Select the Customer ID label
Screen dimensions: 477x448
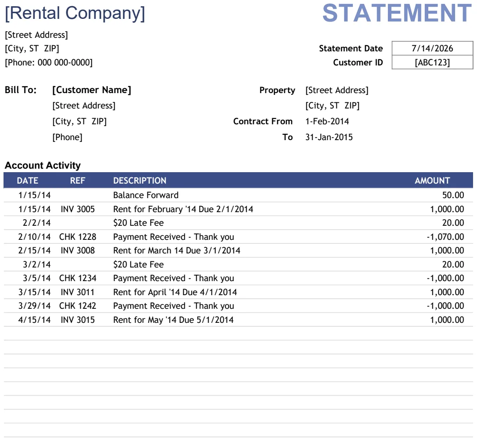[x=358, y=62]
